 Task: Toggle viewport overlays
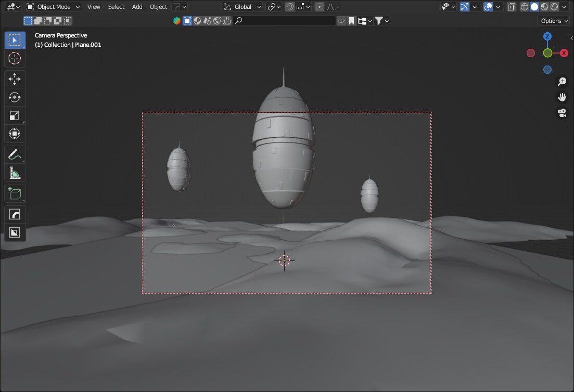(488, 7)
